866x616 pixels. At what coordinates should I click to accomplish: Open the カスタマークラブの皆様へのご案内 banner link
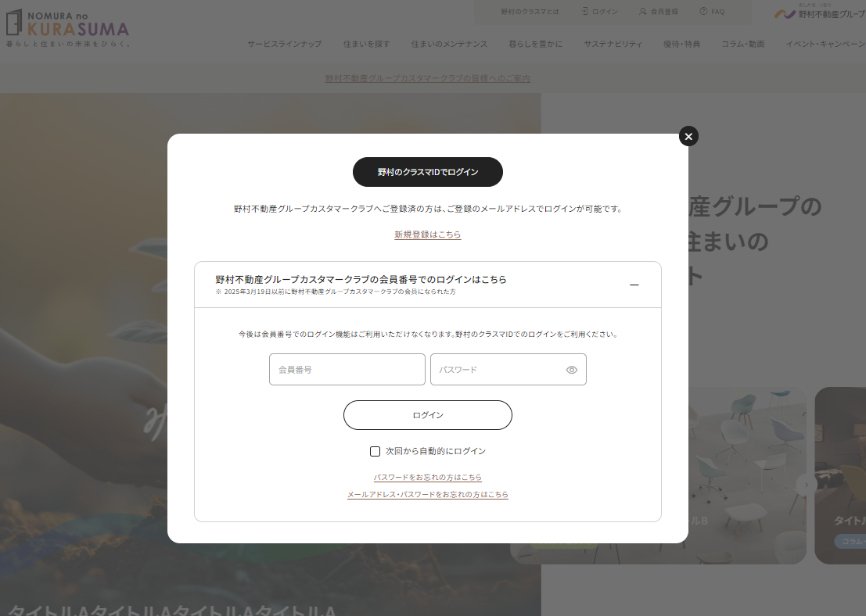pyautogui.click(x=427, y=78)
